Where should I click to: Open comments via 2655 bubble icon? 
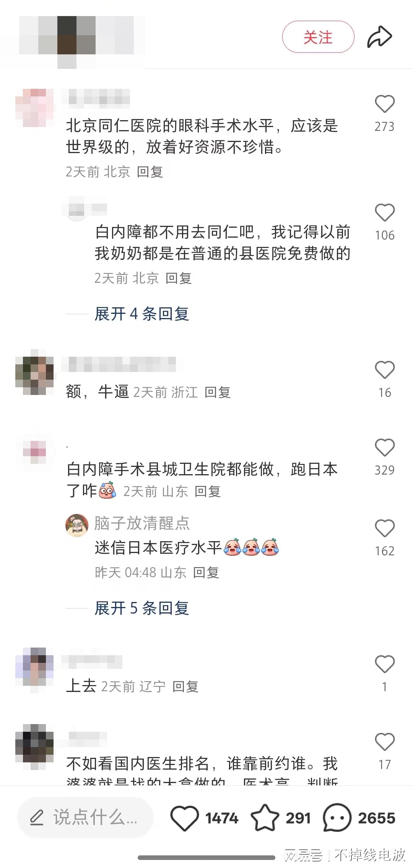(337, 817)
